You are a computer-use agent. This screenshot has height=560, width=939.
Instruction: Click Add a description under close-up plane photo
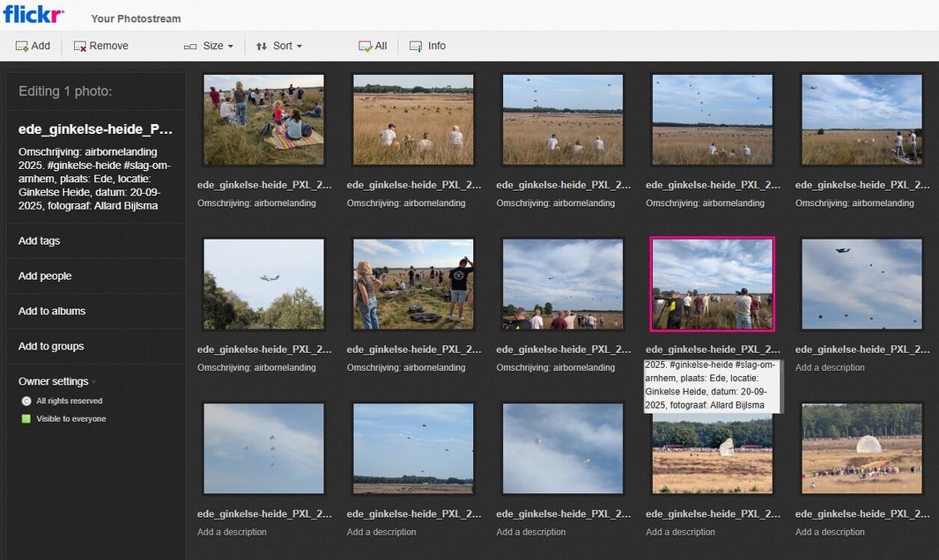tap(830, 367)
